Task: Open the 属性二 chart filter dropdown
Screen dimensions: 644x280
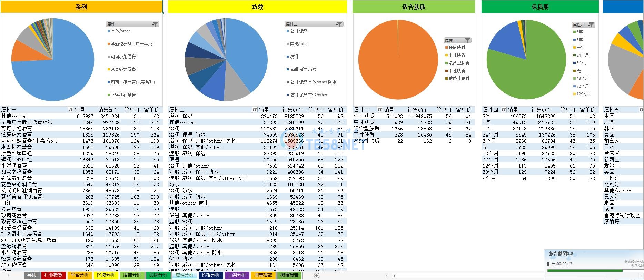Action: point(339,24)
